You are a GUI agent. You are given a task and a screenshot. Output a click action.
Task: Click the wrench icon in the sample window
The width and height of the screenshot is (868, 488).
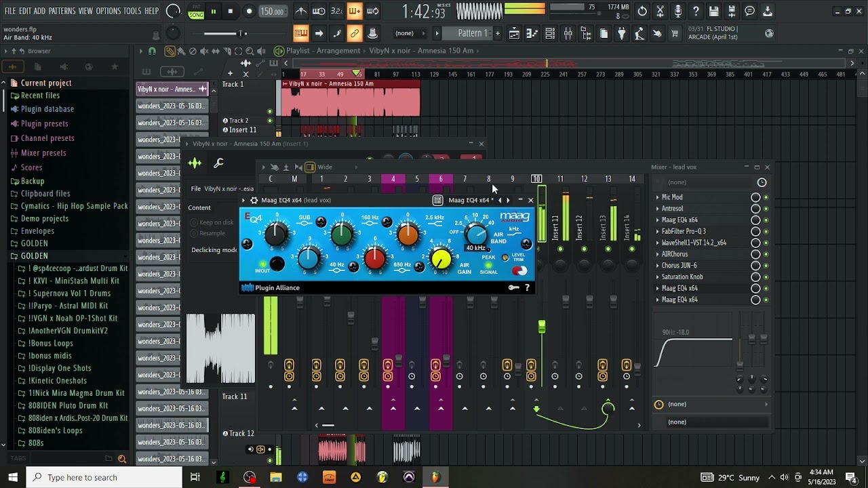pos(218,163)
